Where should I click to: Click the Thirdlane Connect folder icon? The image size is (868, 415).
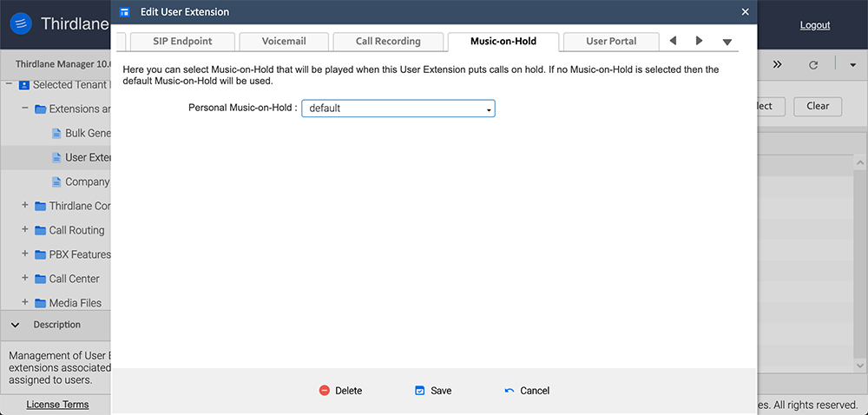(x=40, y=207)
